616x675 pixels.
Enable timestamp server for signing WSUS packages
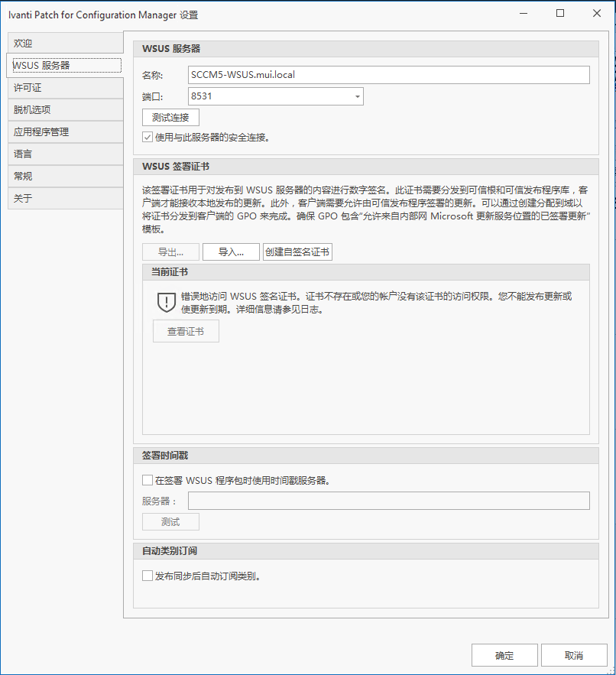pos(148,480)
